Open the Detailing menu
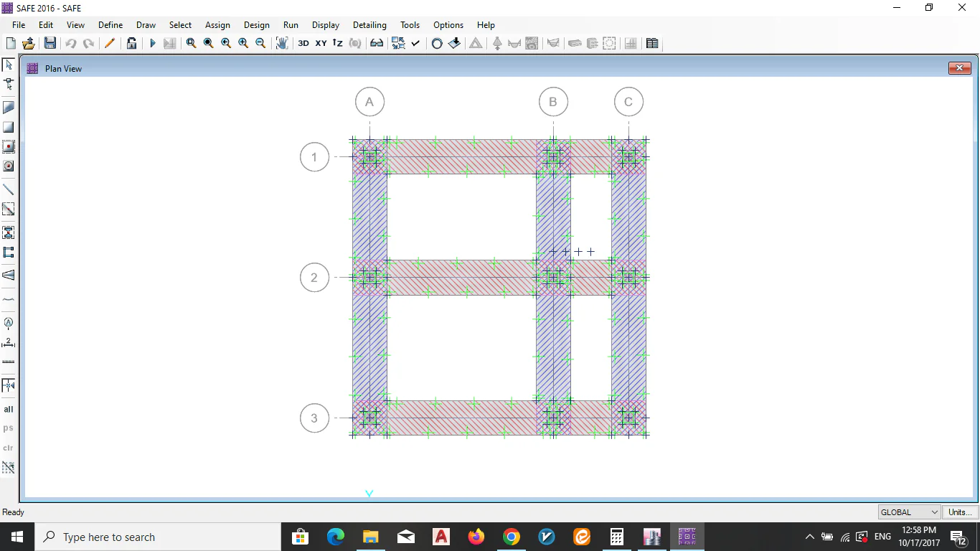Screen dimensions: 980x551 pyautogui.click(x=369, y=25)
